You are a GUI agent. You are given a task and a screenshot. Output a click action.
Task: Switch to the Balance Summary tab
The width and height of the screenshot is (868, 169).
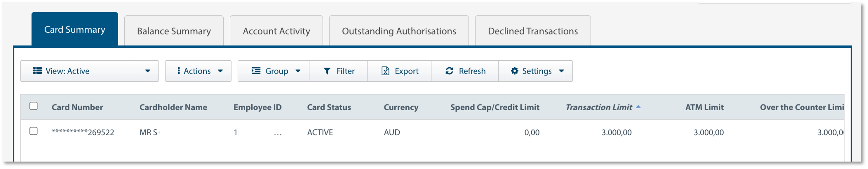point(174,31)
